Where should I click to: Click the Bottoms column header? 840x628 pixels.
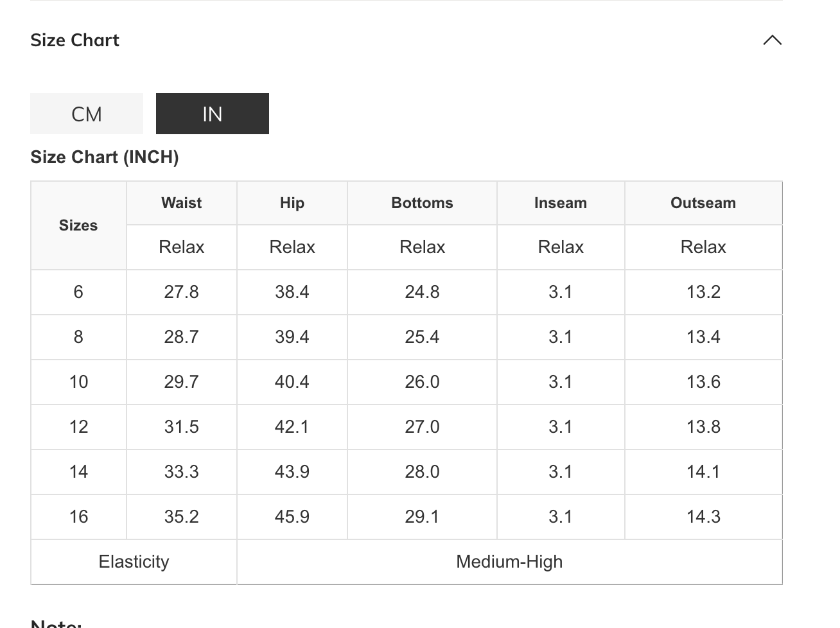pyautogui.click(x=422, y=203)
